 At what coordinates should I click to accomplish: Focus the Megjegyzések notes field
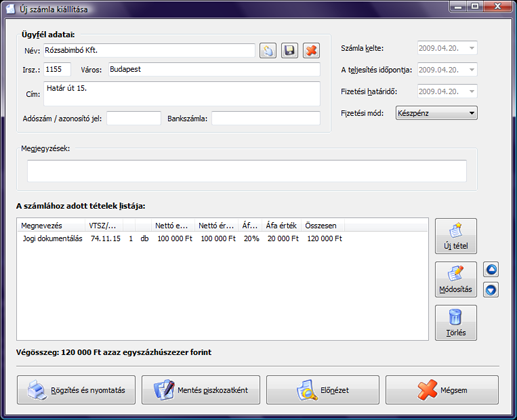click(247, 171)
